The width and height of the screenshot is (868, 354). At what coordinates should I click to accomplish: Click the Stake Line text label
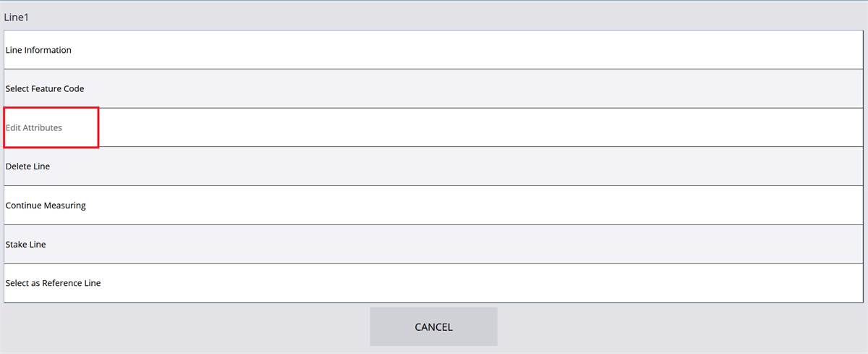(x=25, y=245)
